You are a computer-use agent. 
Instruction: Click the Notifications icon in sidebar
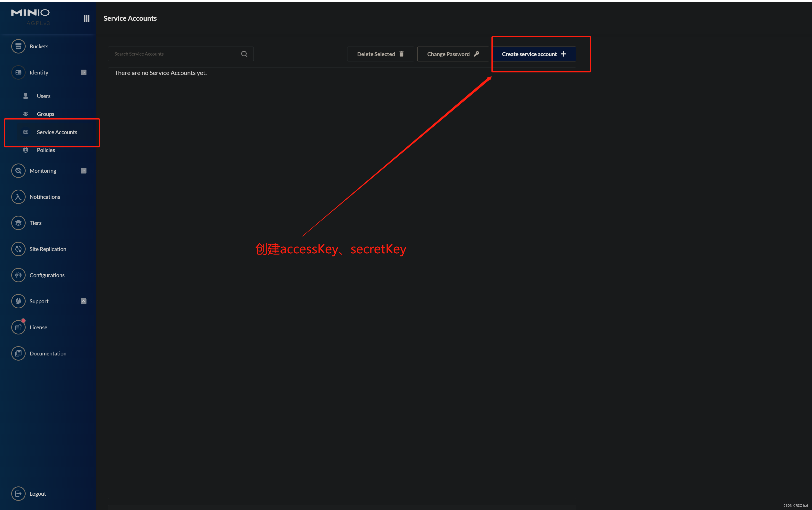(18, 196)
